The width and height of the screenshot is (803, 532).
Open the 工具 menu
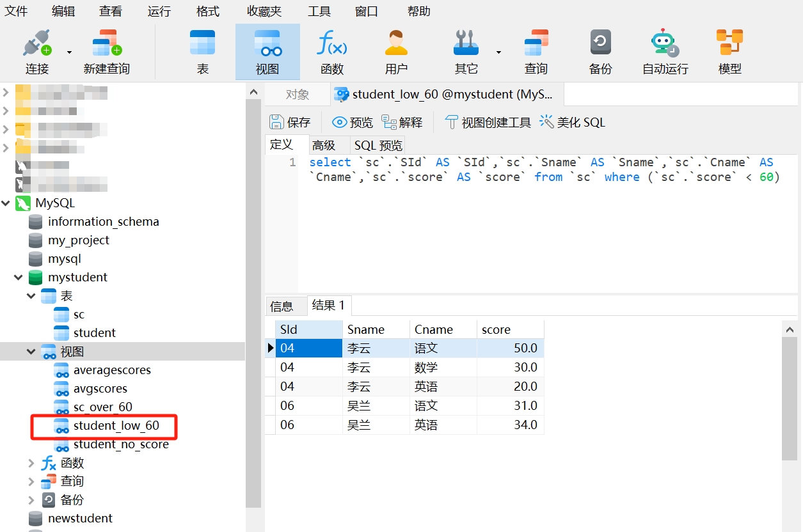tap(319, 12)
